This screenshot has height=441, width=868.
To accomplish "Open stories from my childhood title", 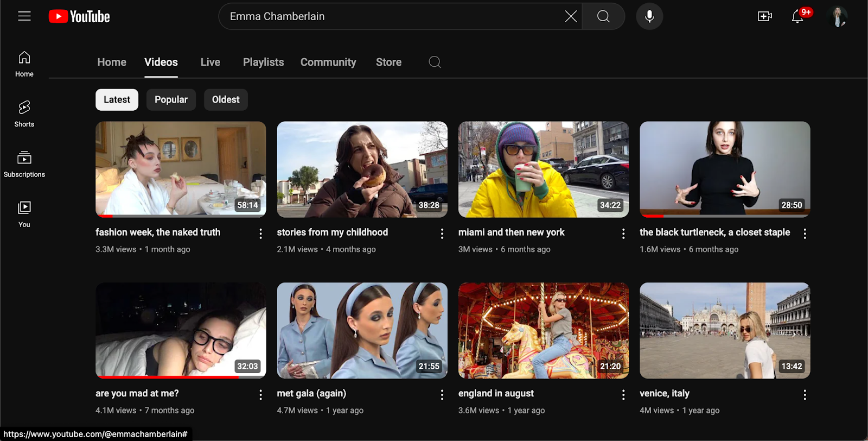I will click(x=333, y=232).
